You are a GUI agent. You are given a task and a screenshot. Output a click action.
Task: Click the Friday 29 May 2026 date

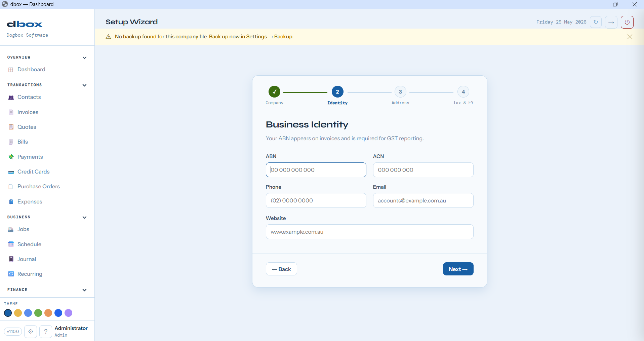(x=561, y=22)
